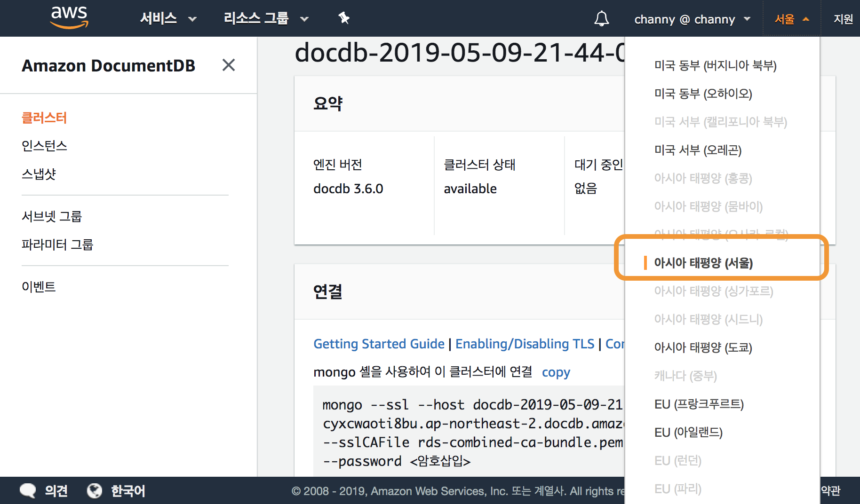Click the Amazon DocumentDB sidebar title

point(109,65)
